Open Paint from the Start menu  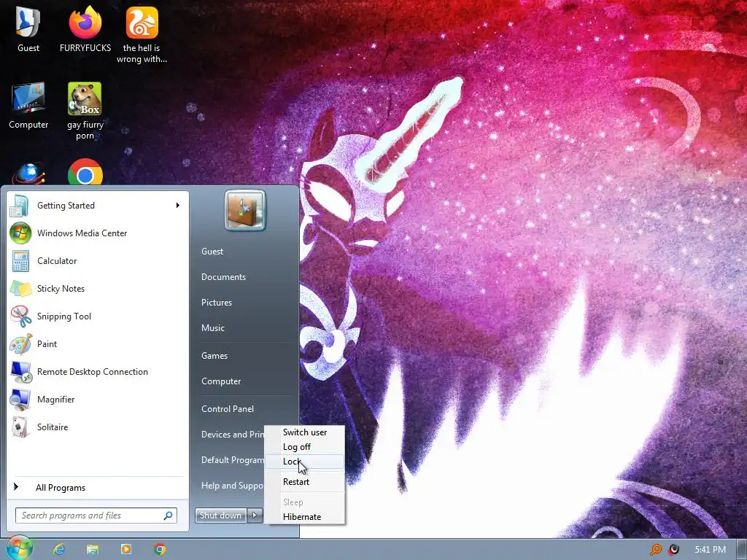98,344
